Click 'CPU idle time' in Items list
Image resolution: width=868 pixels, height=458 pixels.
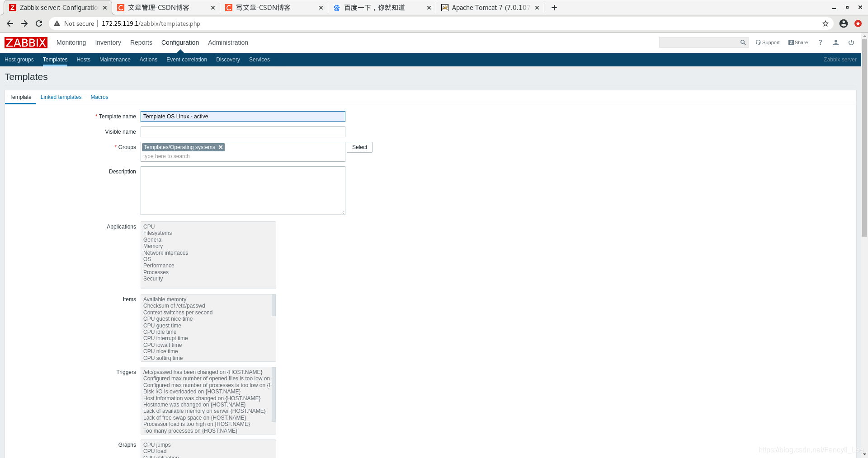click(x=160, y=332)
